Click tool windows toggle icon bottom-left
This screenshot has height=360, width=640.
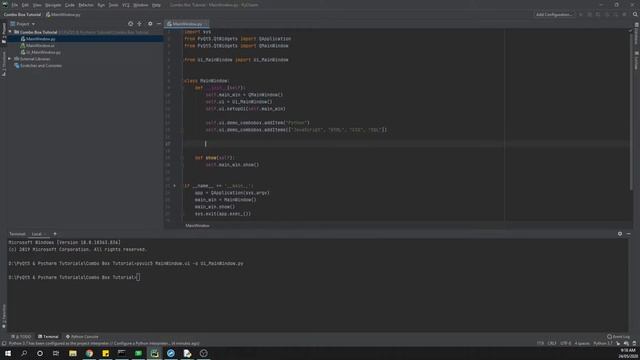[x=4, y=344]
